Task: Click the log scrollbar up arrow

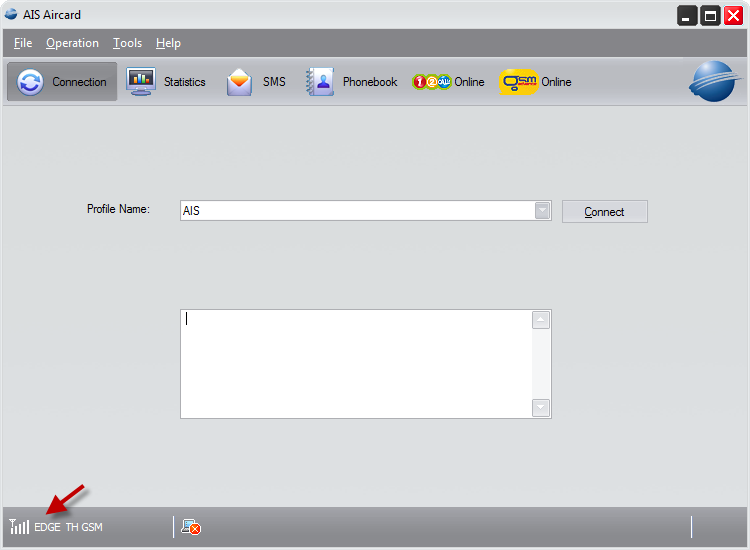Action: click(x=540, y=320)
